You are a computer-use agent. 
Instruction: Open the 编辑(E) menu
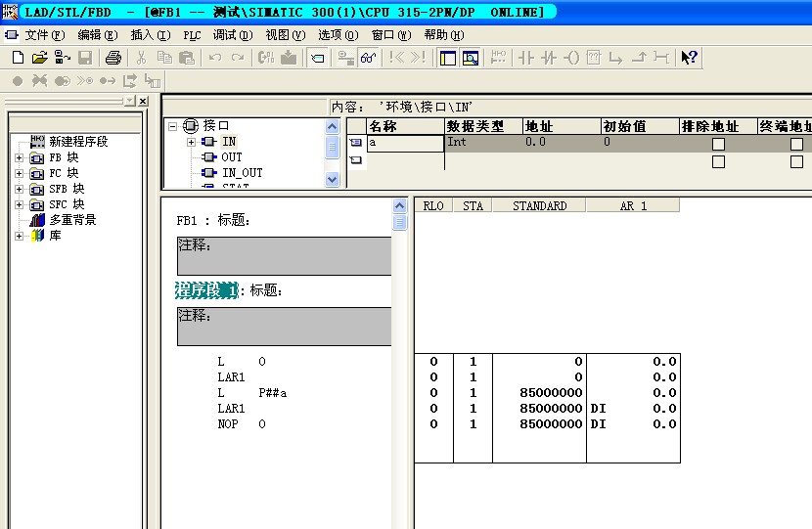click(x=98, y=34)
